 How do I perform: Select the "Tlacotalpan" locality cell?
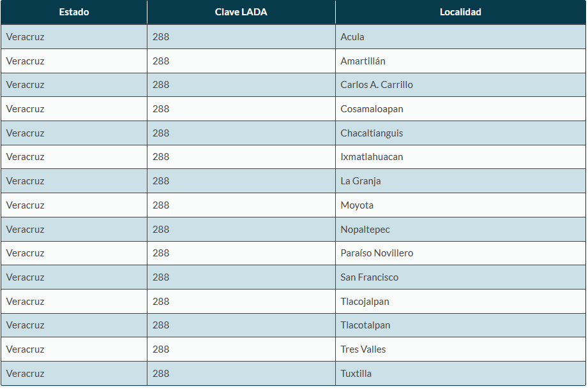[x=460, y=325]
